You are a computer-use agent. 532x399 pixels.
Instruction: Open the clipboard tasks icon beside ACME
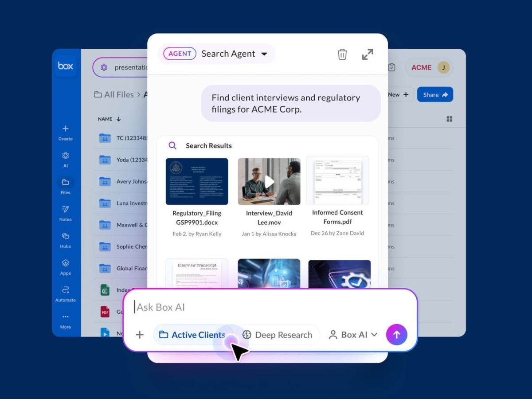[x=391, y=67]
